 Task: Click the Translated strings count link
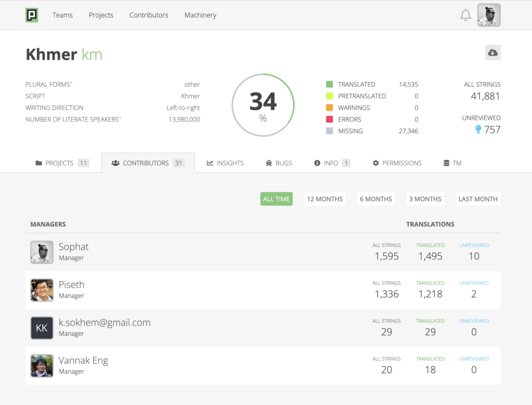point(408,84)
